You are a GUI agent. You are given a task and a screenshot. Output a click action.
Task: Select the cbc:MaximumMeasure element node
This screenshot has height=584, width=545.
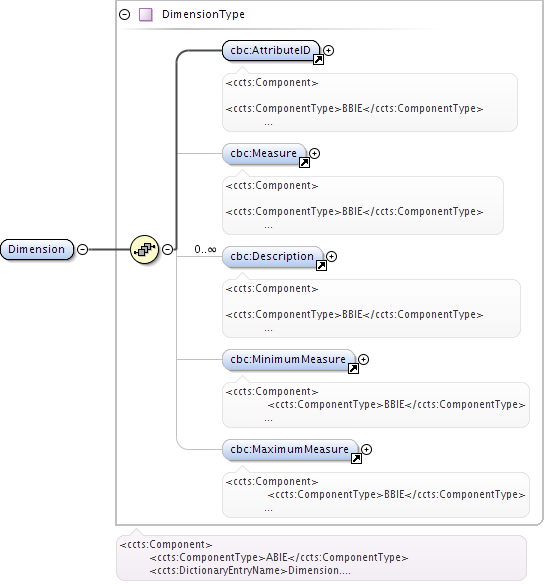[x=290, y=450]
